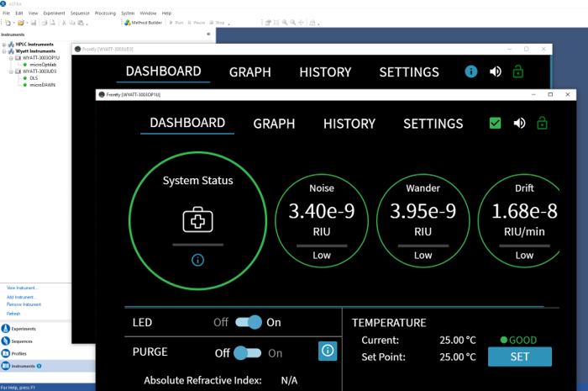Image resolution: width=588 pixels, height=391 pixels.
Task: Click the Add Instrument link
Action: point(19,297)
